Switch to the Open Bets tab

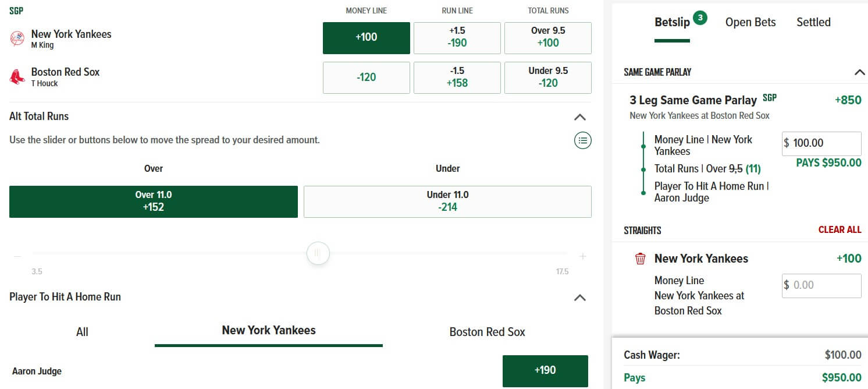(750, 22)
